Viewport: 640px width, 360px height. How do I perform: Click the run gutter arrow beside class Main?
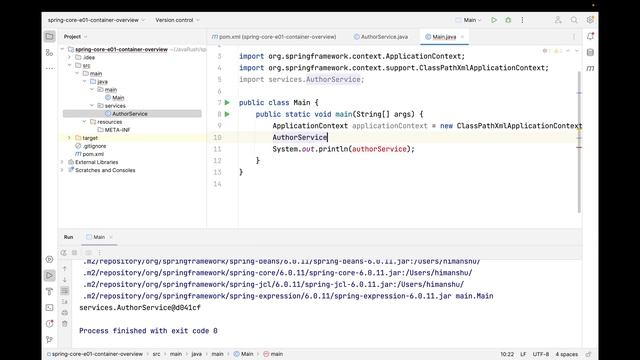(227, 102)
